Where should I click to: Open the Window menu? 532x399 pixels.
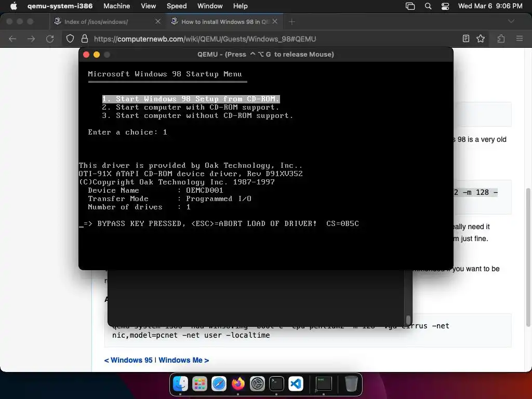pyautogui.click(x=210, y=6)
